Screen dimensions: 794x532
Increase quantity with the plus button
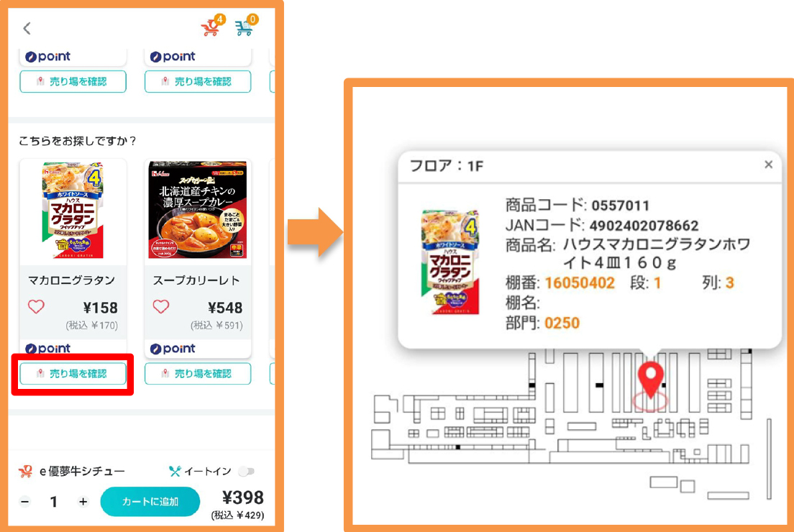click(x=83, y=502)
